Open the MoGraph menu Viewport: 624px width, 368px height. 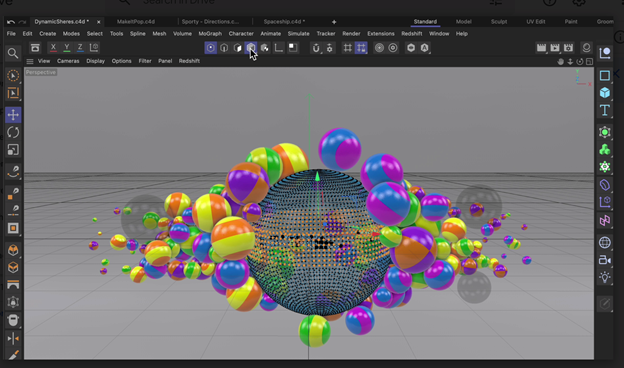(210, 33)
